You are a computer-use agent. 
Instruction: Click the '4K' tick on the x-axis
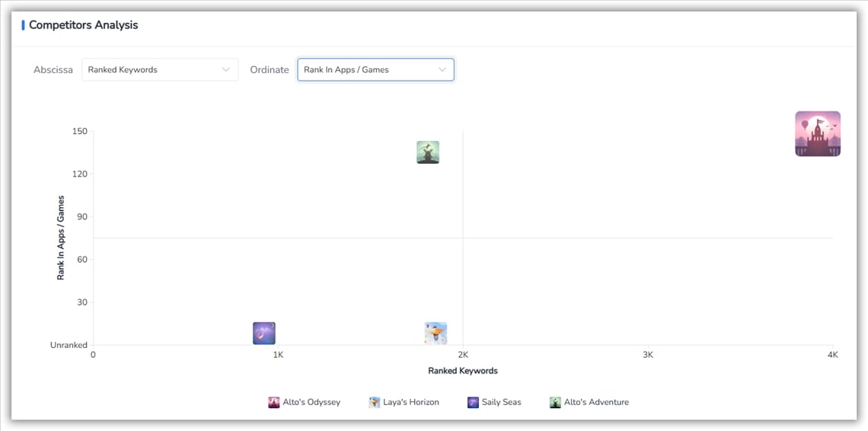[x=831, y=355]
